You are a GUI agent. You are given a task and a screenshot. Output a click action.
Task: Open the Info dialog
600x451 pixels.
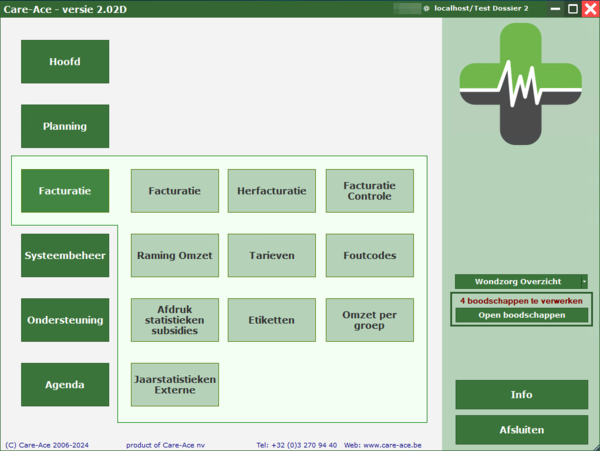pyautogui.click(x=521, y=395)
